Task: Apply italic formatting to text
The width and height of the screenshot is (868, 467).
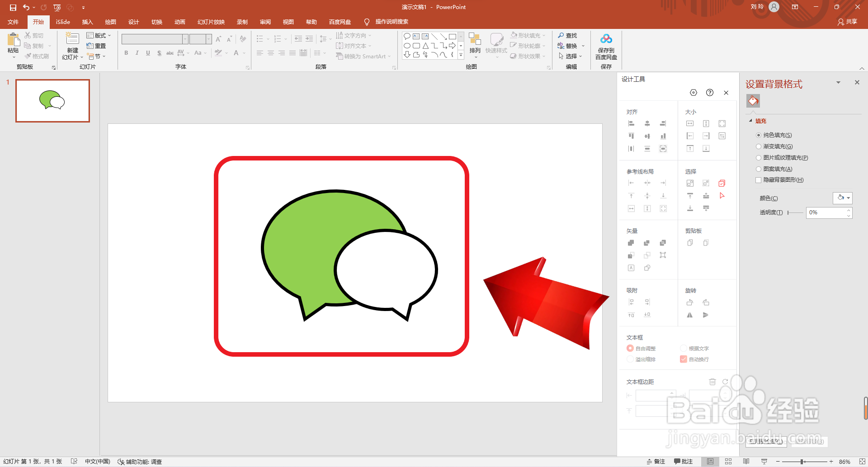Action: (x=137, y=53)
